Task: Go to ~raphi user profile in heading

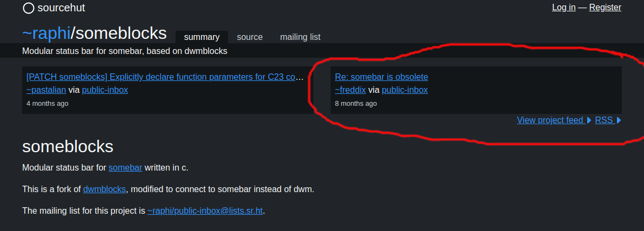Action: 46,33
